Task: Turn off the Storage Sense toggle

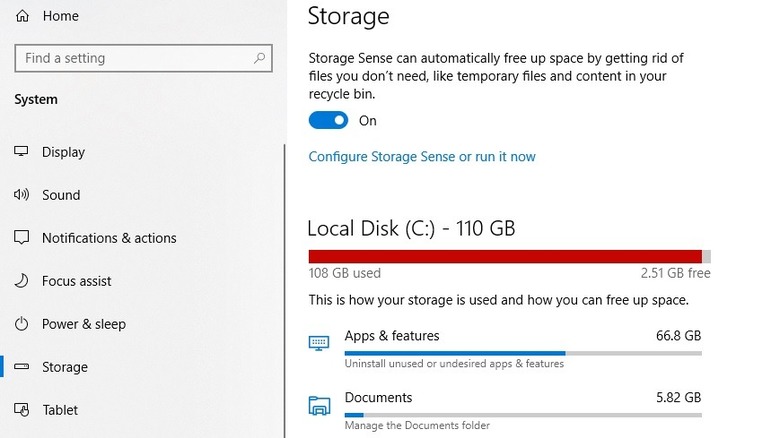Action: (x=328, y=120)
